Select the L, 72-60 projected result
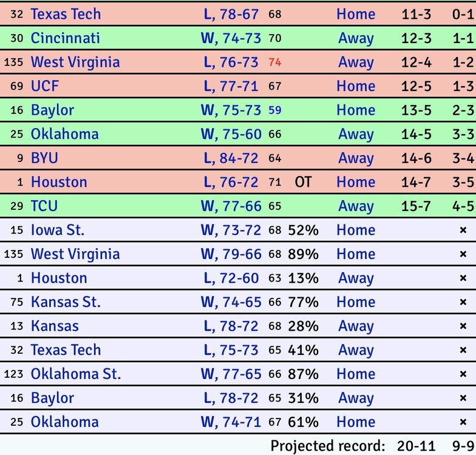The height and width of the screenshot is (455, 476). tap(231, 278)
